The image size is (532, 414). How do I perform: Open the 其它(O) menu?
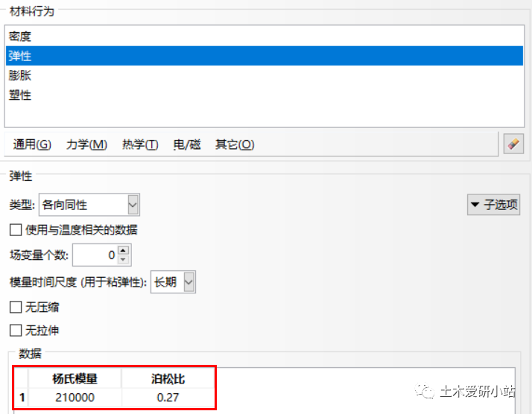click(235, 144)
